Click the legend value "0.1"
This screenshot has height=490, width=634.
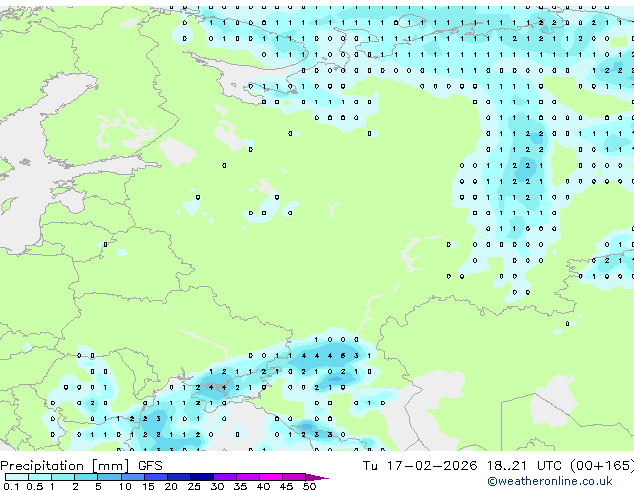[x=11, y=486]
